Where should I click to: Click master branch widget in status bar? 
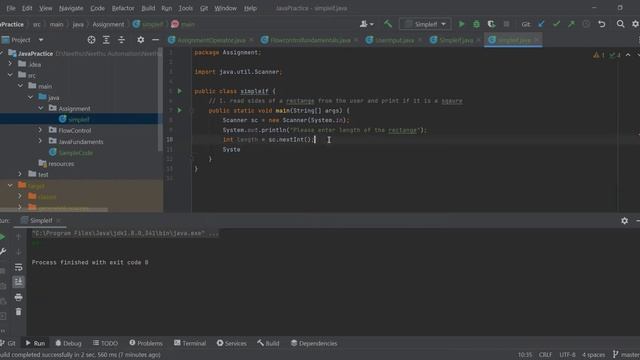[626, 355]
